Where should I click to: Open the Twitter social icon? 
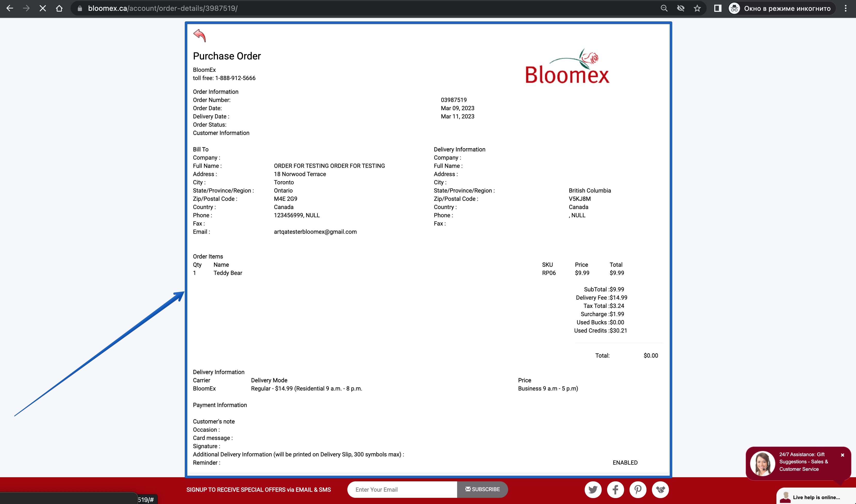coord(593,489)
